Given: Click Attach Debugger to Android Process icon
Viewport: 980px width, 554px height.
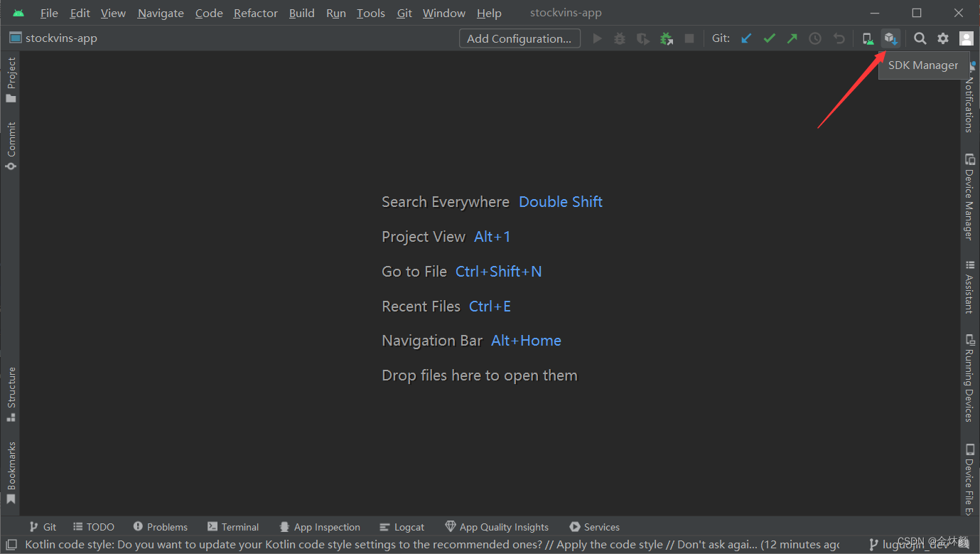Looking at the screenshot, I should 666,38.
